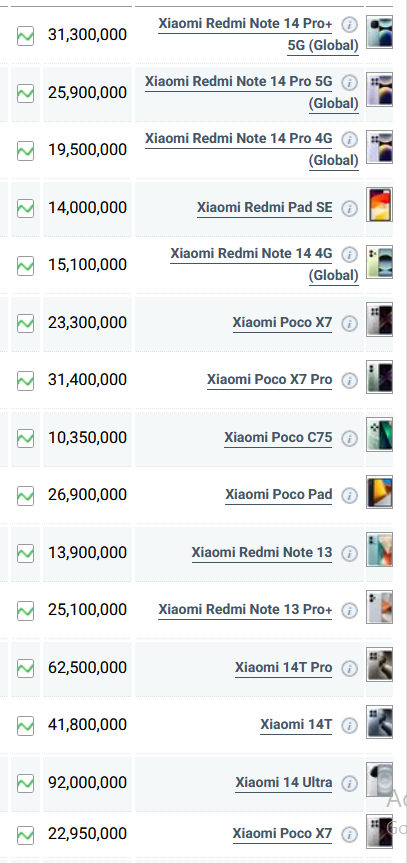Click info icon beside Xiaomi Redmi Pad SE
Image resolution: width=407 pixels, height=863 pixels.
pos(349,208)
